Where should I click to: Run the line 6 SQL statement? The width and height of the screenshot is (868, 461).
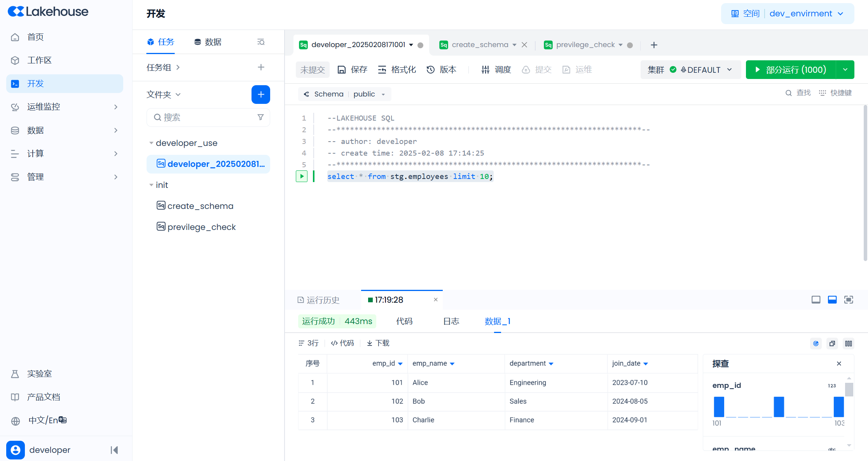[x=302, y=176]
